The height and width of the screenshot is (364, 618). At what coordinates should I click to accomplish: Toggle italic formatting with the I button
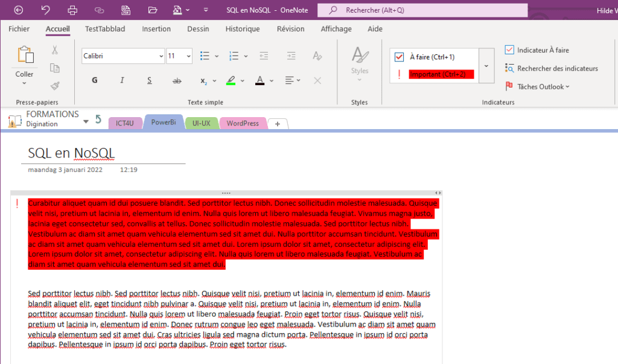[122, 80]
